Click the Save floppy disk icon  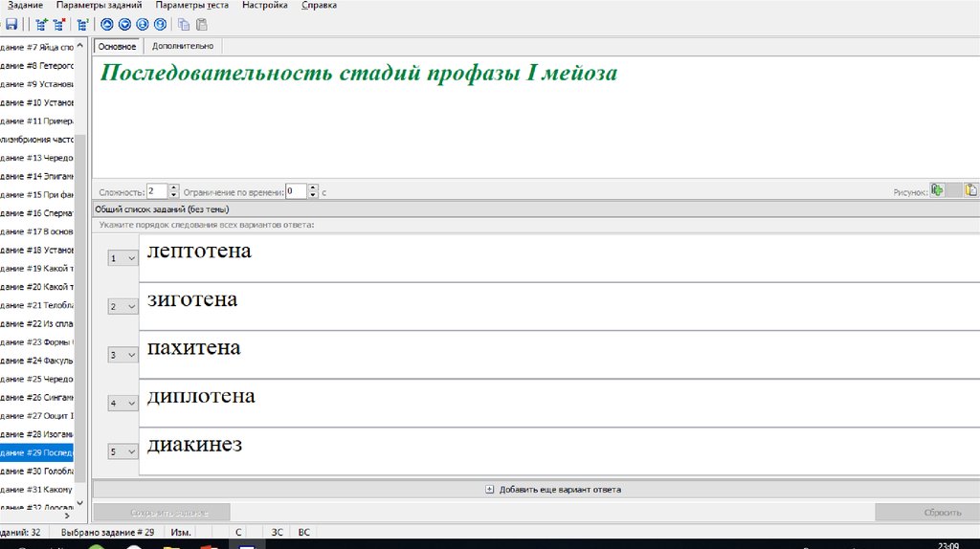[10, 25]
